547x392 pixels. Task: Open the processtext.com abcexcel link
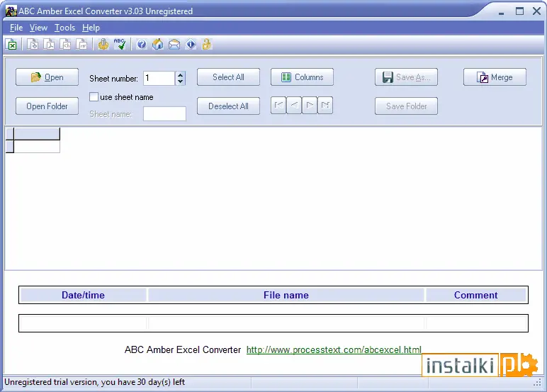[334, 349]
